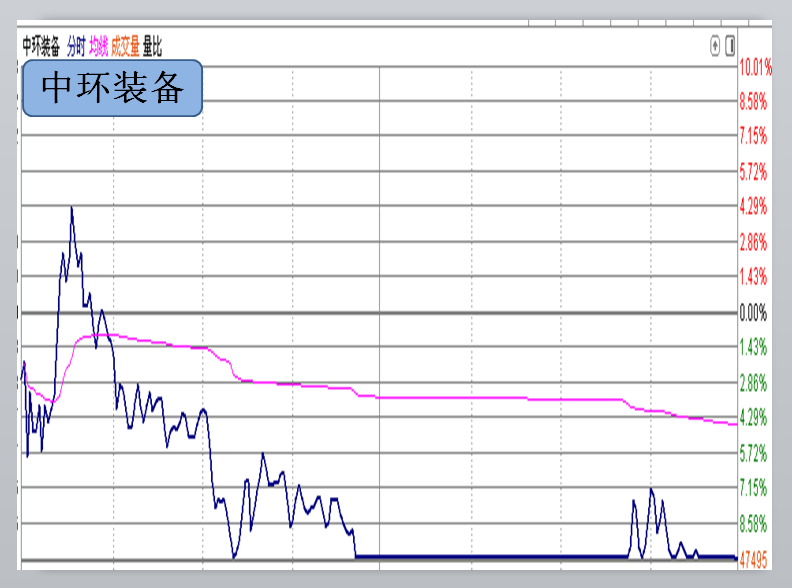Click the 0.00% baseline axis label
The width and height of the screenshot is (792, 588).
coord(753,313)
